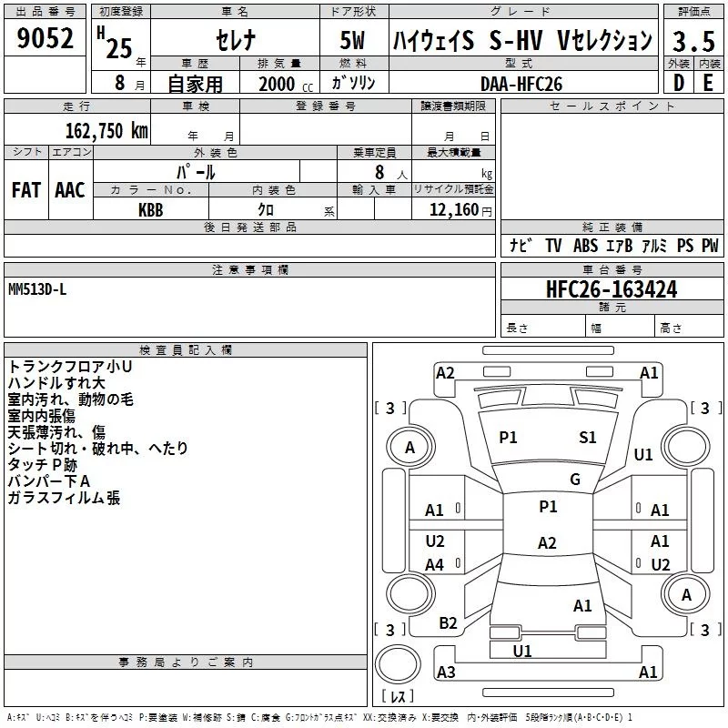Viewport: 728px width, 728px height.
Task: Click the overall score 3.5
Action: (x=693, y=42)
